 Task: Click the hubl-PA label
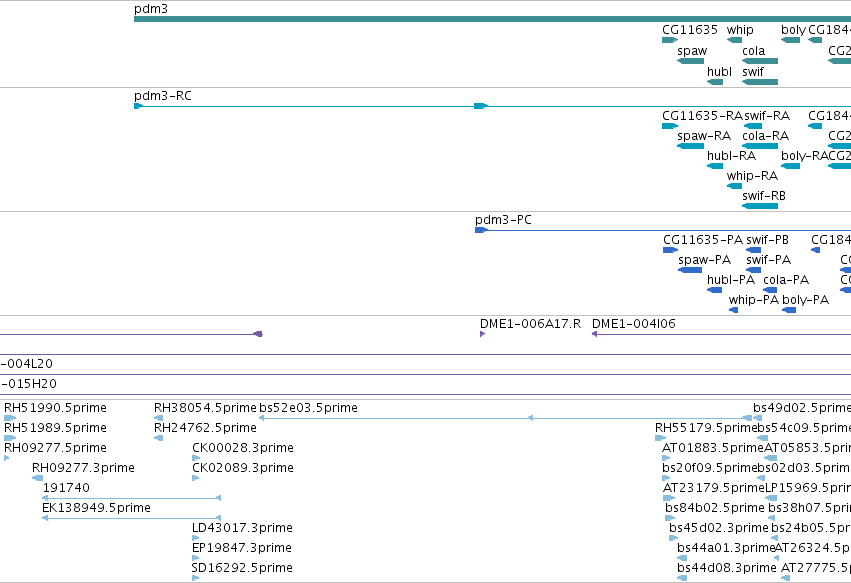pos(731,280)
